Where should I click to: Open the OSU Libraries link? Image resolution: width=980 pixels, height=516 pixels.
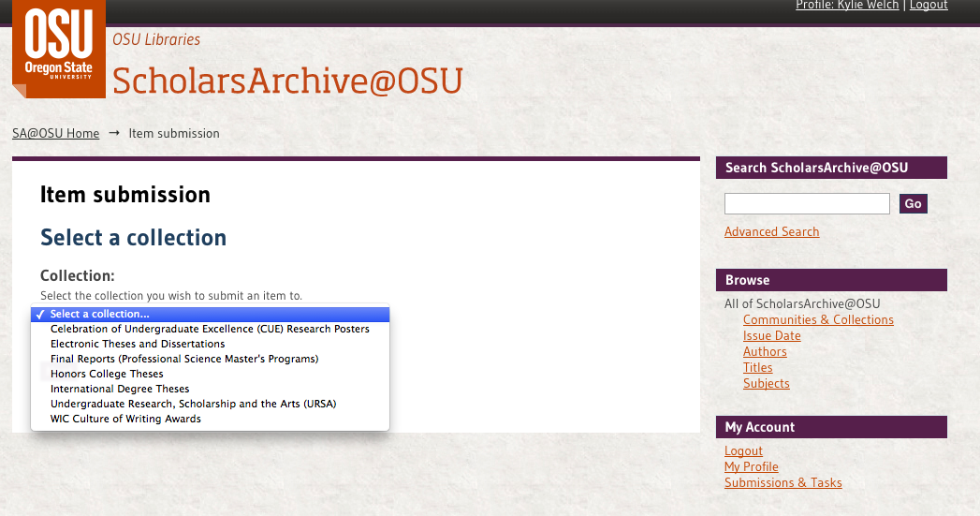[156, 39]
